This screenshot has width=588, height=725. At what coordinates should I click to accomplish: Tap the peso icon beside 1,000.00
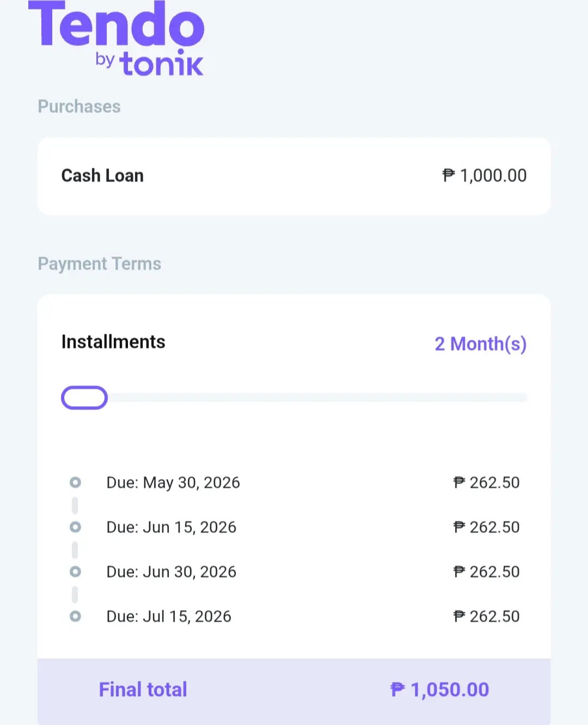449,175
